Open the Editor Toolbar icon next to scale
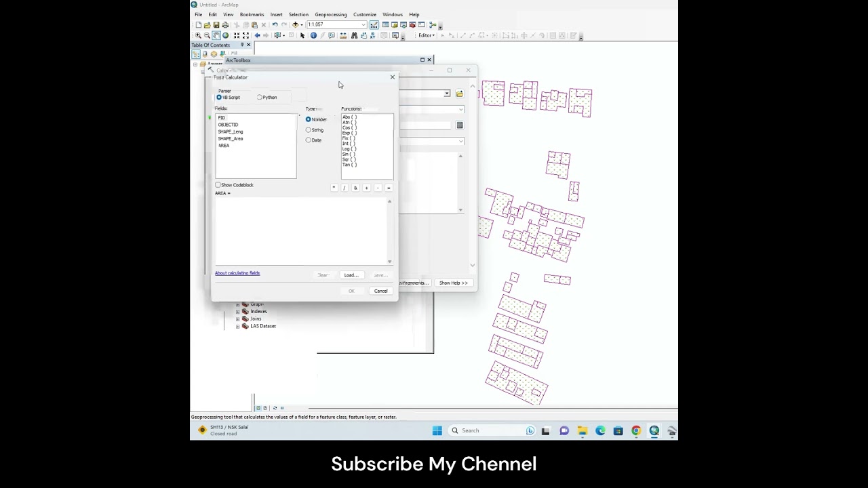This screenshot has width=868, height=488. click(x=374, y=24)
